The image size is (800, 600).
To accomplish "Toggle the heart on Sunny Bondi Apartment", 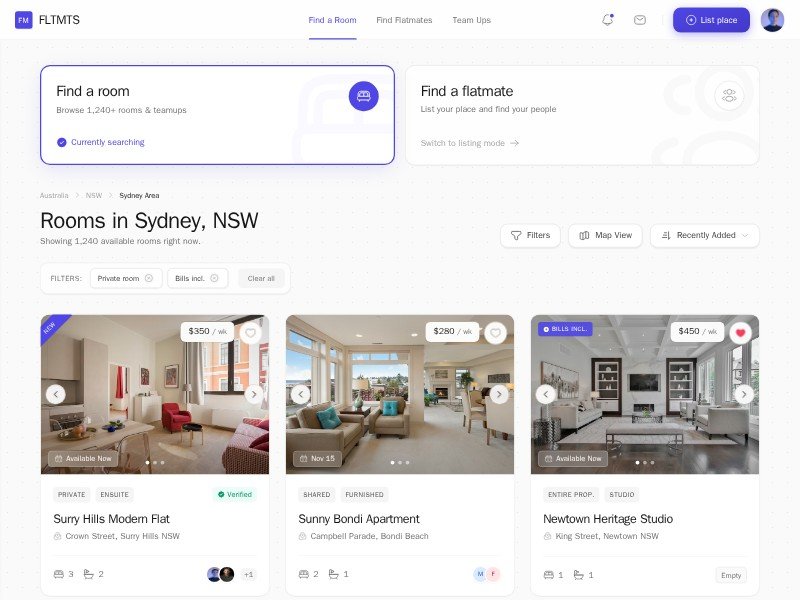I will pyautogui.click(x=495, y=333).
